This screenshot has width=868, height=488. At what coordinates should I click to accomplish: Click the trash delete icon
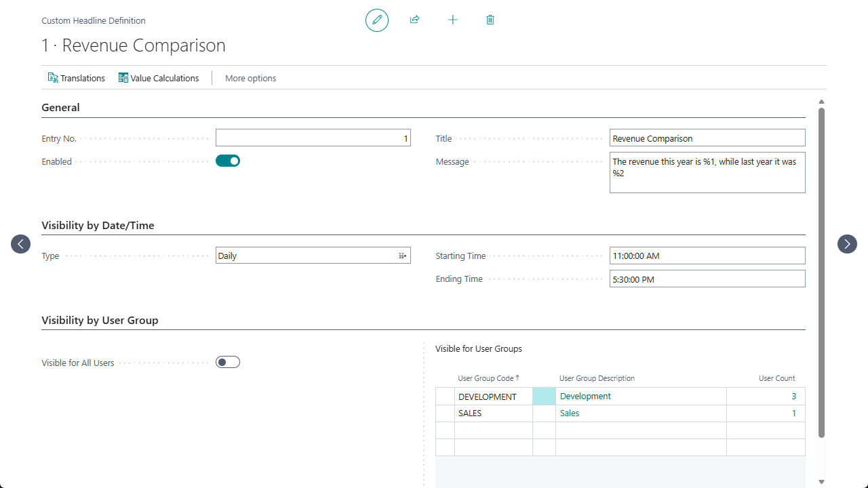[490, 20]
